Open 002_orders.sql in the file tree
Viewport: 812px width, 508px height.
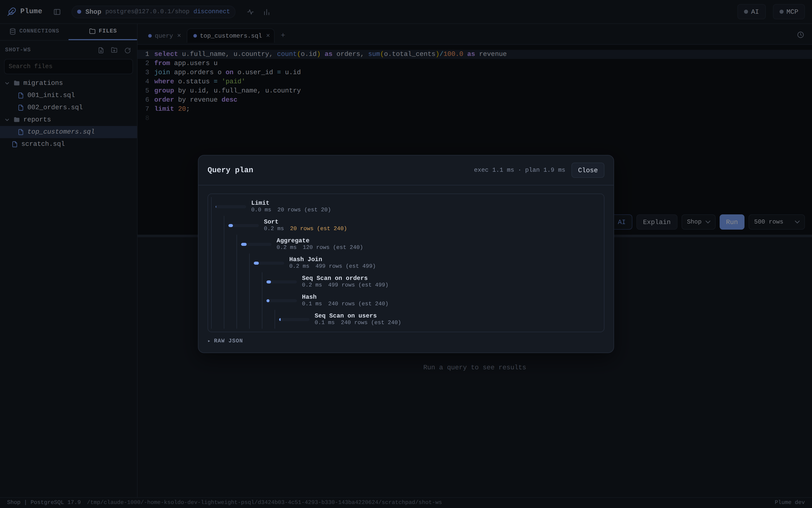69,107
